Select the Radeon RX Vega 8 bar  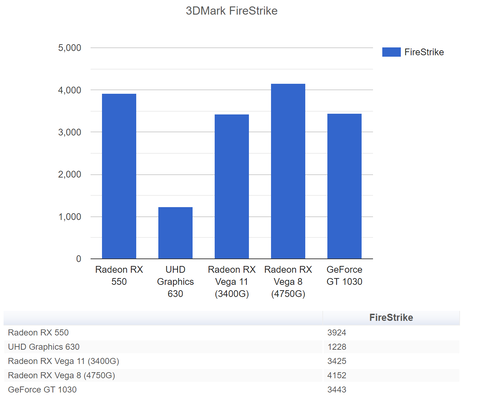coord(288,171)
